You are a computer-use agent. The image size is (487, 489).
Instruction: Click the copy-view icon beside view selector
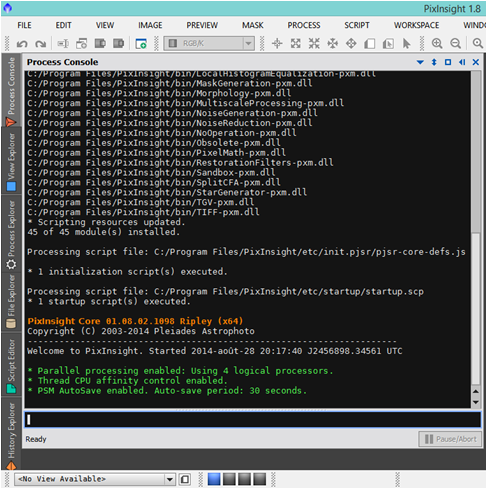185,479
